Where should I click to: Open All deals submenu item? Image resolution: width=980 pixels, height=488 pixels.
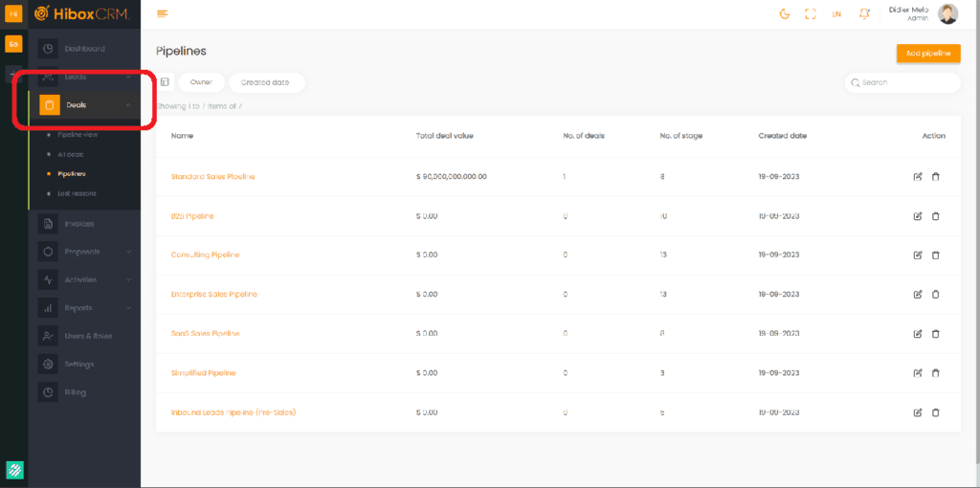(x=71, y=154)
